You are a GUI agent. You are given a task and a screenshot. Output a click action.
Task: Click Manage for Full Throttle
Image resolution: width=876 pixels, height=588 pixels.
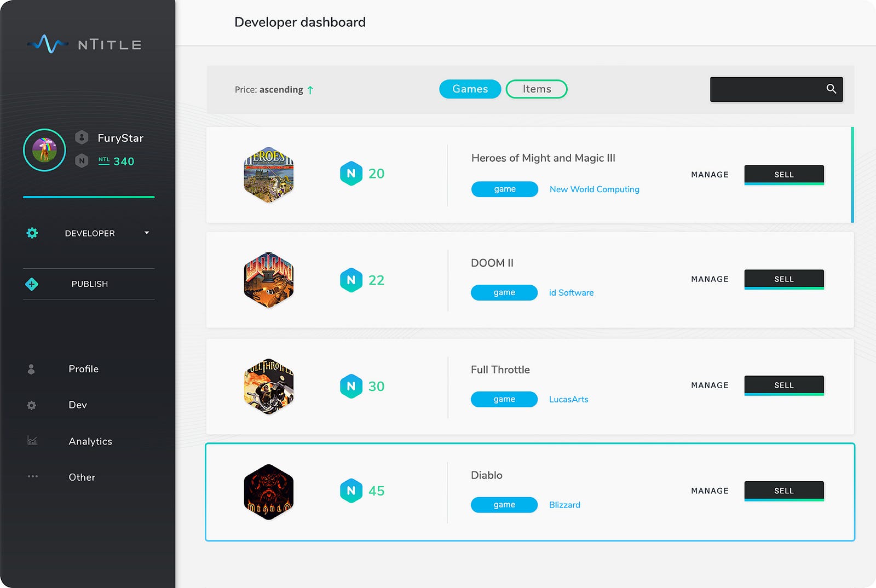710,385
